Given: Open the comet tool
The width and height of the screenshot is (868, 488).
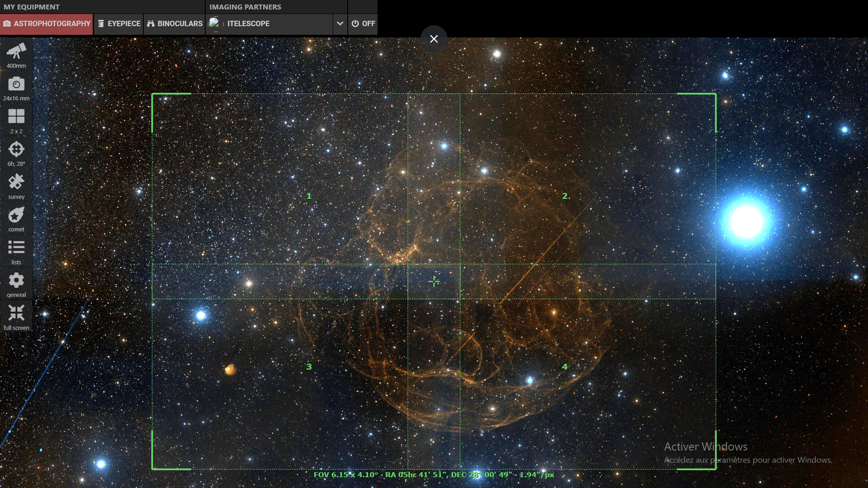Looking at the screenshot, I should [16, 219].
